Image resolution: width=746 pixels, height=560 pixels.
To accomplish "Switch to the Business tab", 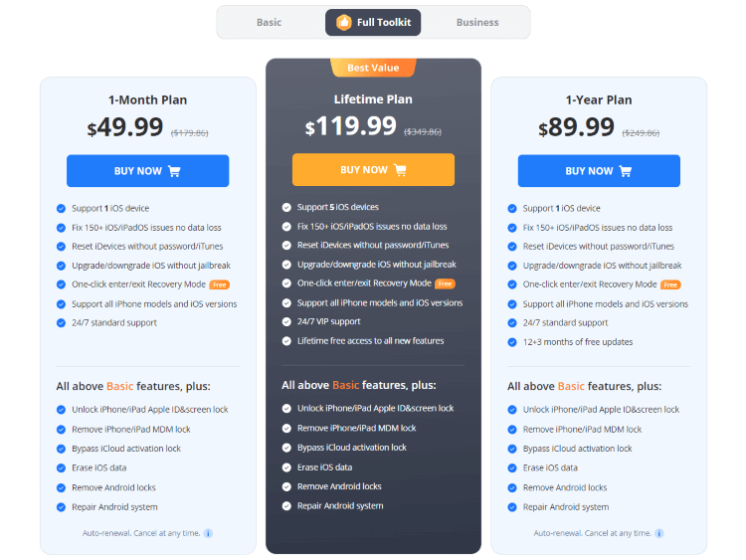I will (x=477, y=22).
